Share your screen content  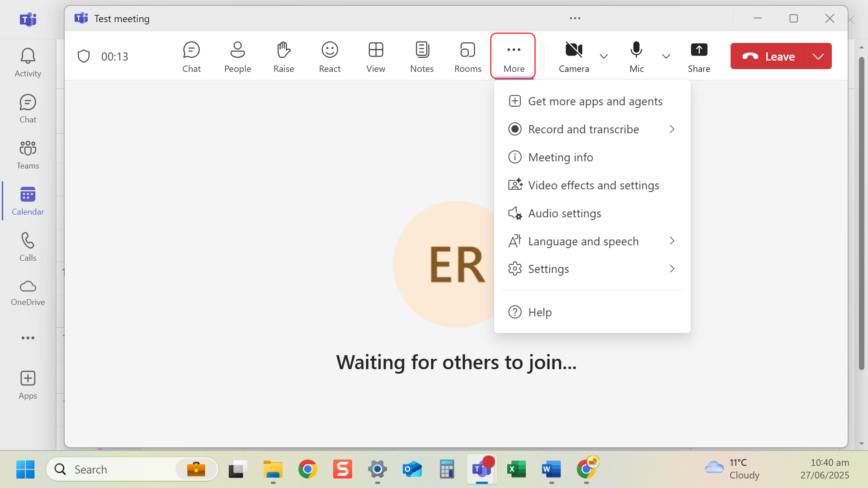point(699,56)
